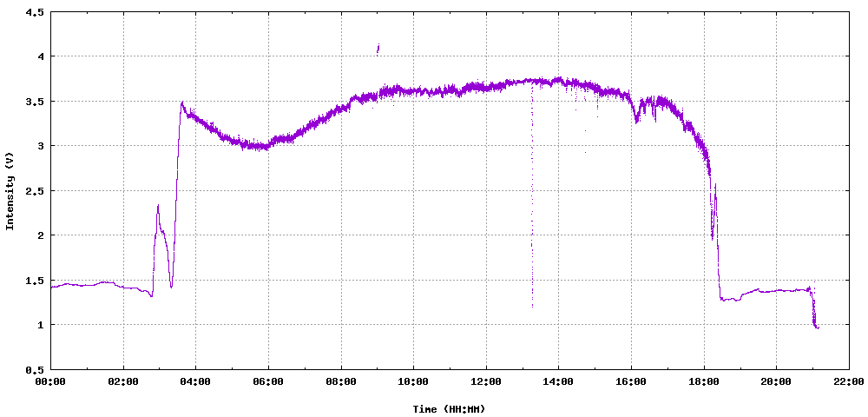Image resolution: width=868 pixels, height=417 pixels.
Task: Click the 0.5 y-axis tick label
Action: tap(35, 369)
